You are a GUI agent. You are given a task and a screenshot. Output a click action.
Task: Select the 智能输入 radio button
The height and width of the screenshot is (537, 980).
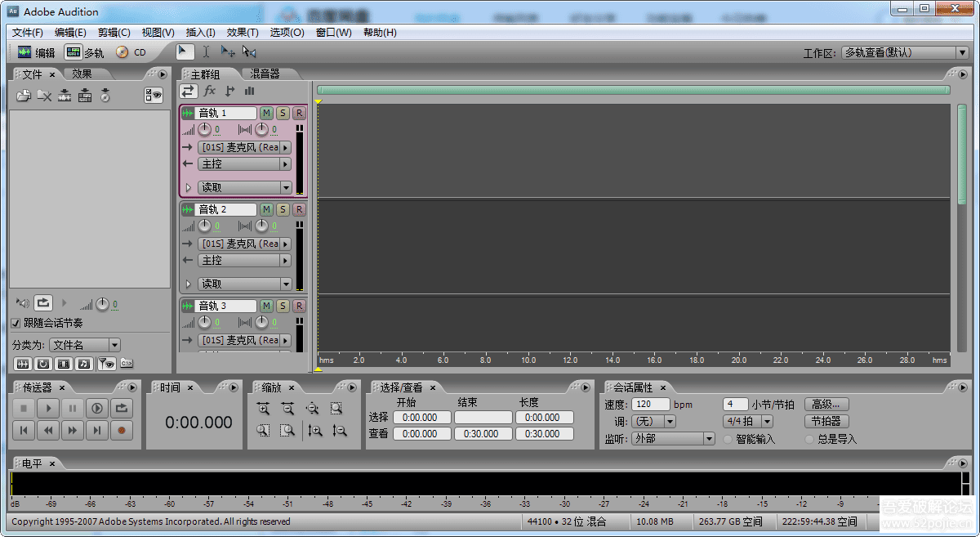point(728,439)
